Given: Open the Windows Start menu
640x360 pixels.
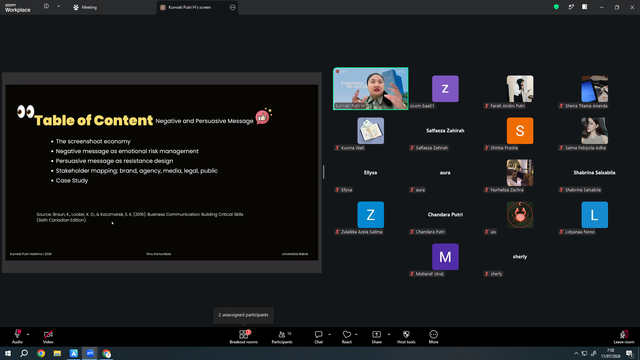Looking at the screenshot, I should (8, 353).
